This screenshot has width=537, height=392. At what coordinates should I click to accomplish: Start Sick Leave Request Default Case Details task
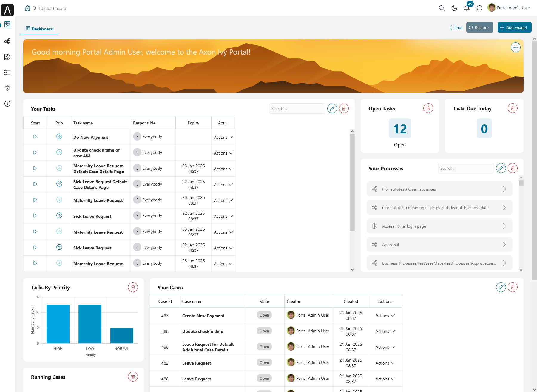(35, 184)
